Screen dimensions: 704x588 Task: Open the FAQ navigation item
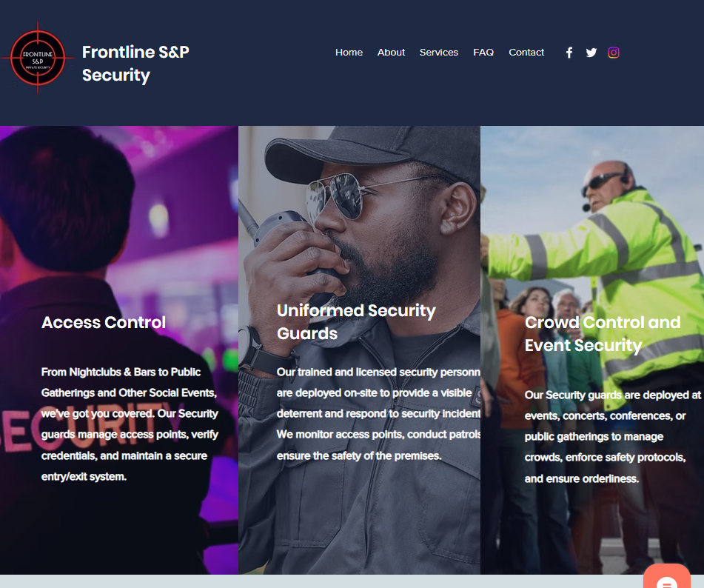click(483, 53)
